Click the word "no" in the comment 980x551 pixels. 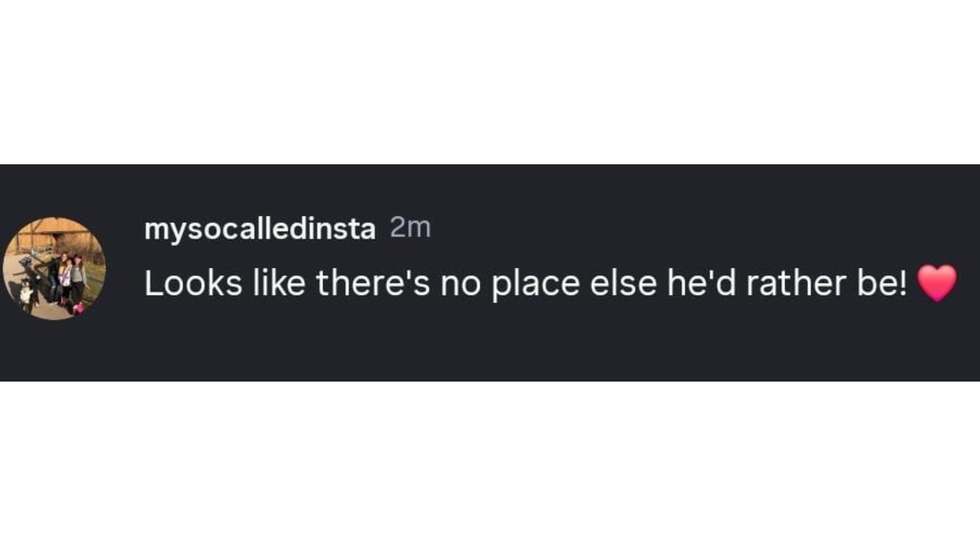tap(460, 284)
